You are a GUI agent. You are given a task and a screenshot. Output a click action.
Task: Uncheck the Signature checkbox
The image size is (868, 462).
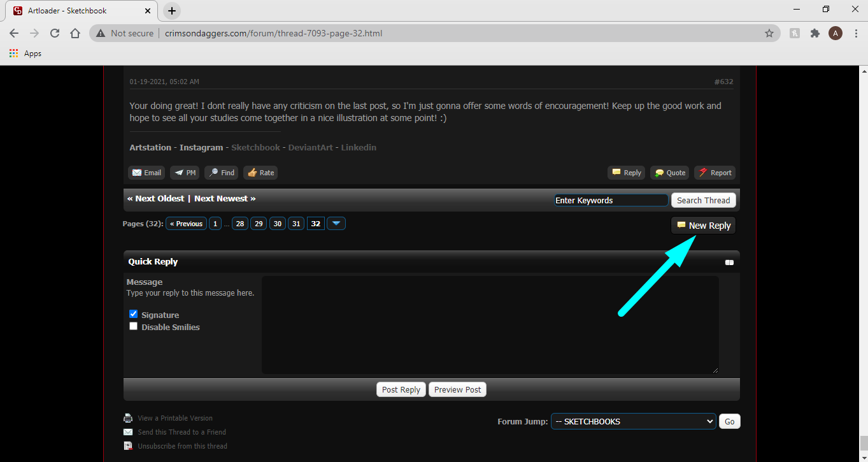133,314
